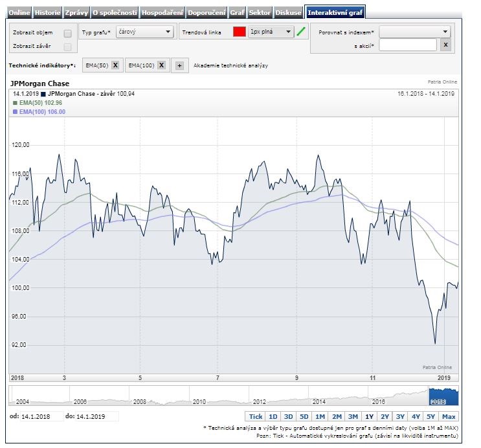Viewport: 481px width, 448px height.
Task: Click the green trend line draw pencil icon
Action: coord(301,32)
